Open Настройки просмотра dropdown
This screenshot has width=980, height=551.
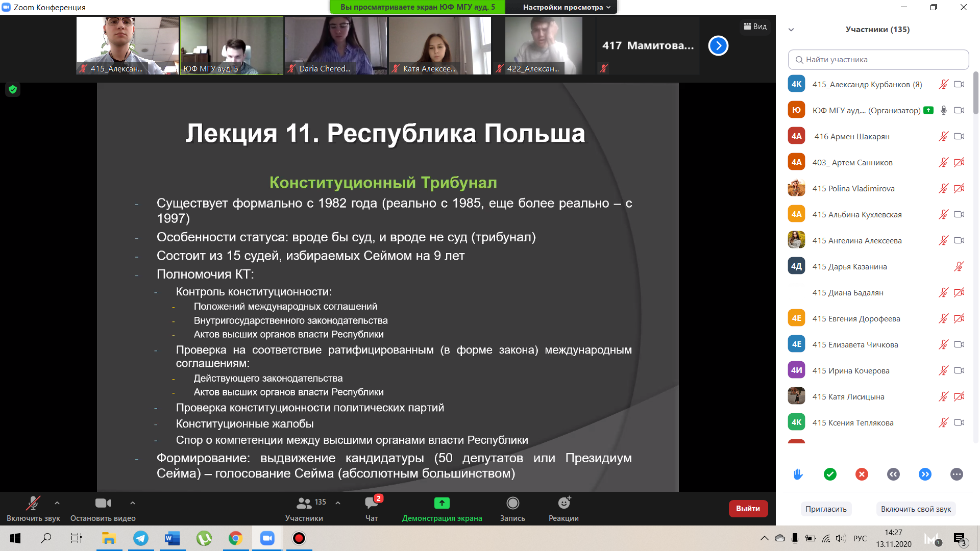(x=566, y=7)
